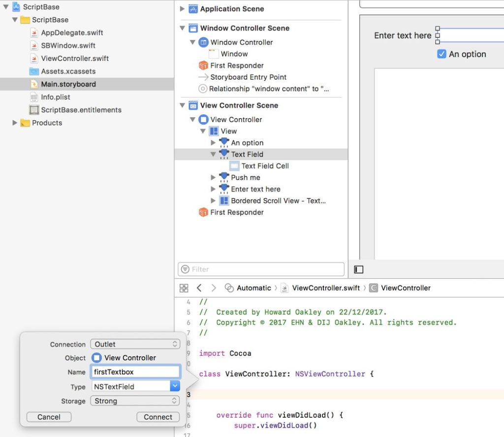The width and height of the screenshot is (504, 437).
Task: Click the related items grid icon
Action: point(184,288)
